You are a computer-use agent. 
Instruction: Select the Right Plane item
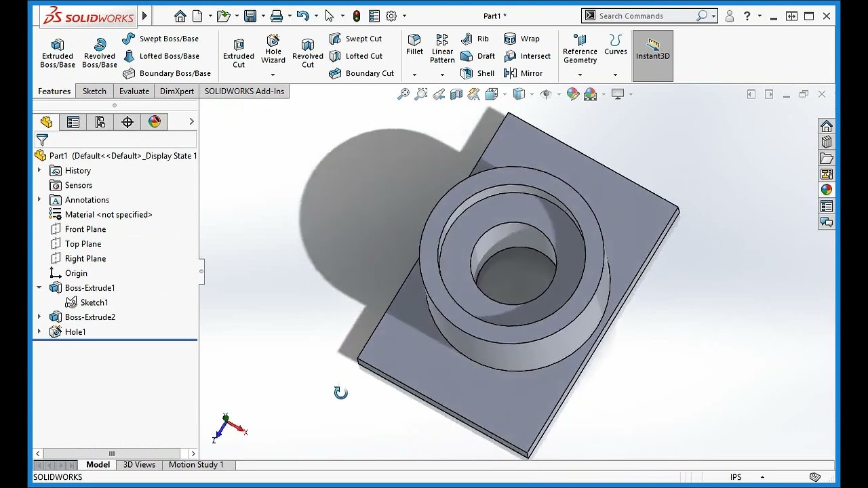78,258
